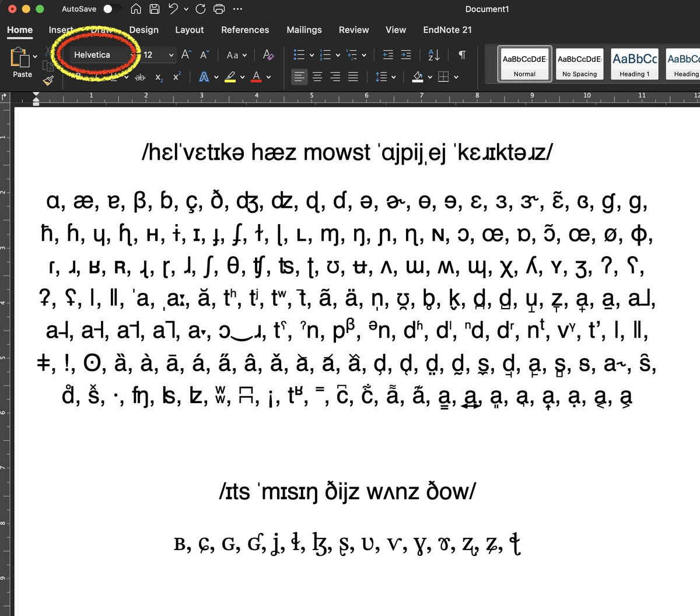Cut the selection with the scissors icon
The width and height of the screenshot is (700, 616).
48,52
